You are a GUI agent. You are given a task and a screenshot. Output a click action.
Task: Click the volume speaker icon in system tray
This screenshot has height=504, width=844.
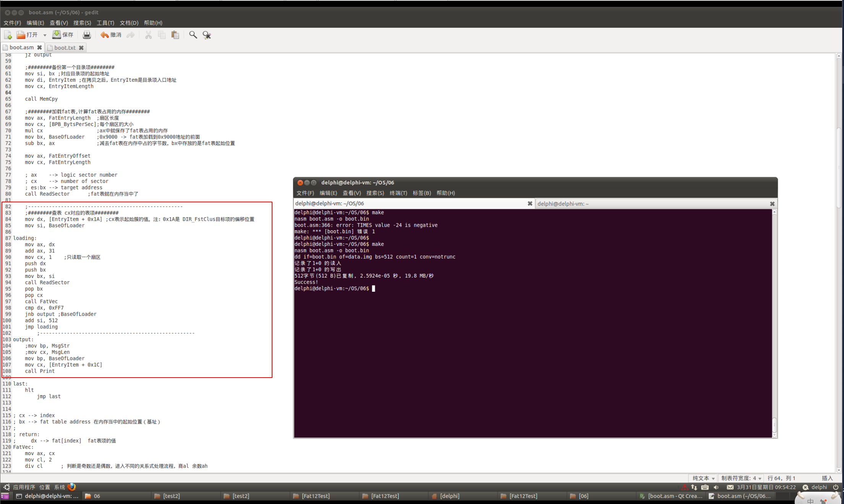716,487
